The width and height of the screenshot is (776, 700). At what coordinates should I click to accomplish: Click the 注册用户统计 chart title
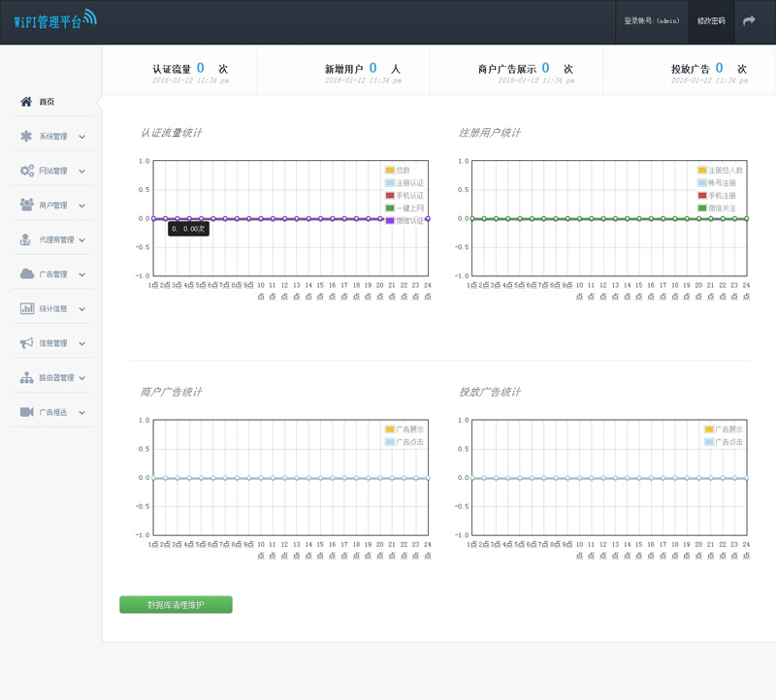490,133
